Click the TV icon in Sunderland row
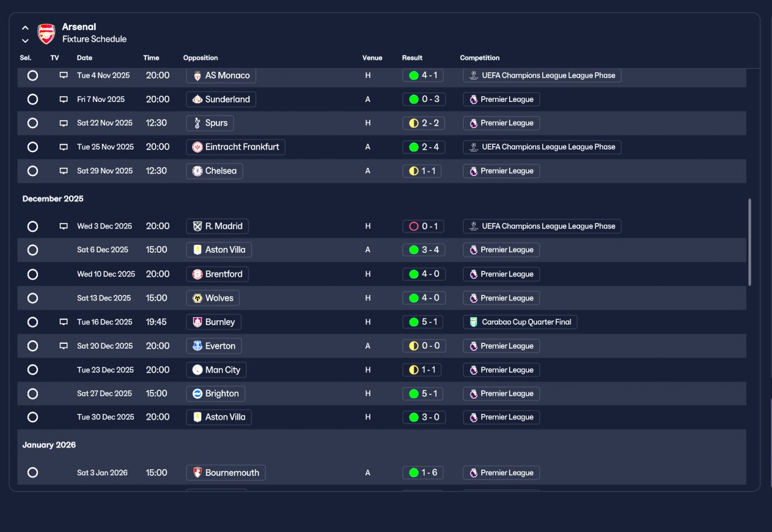 (63, 100)
